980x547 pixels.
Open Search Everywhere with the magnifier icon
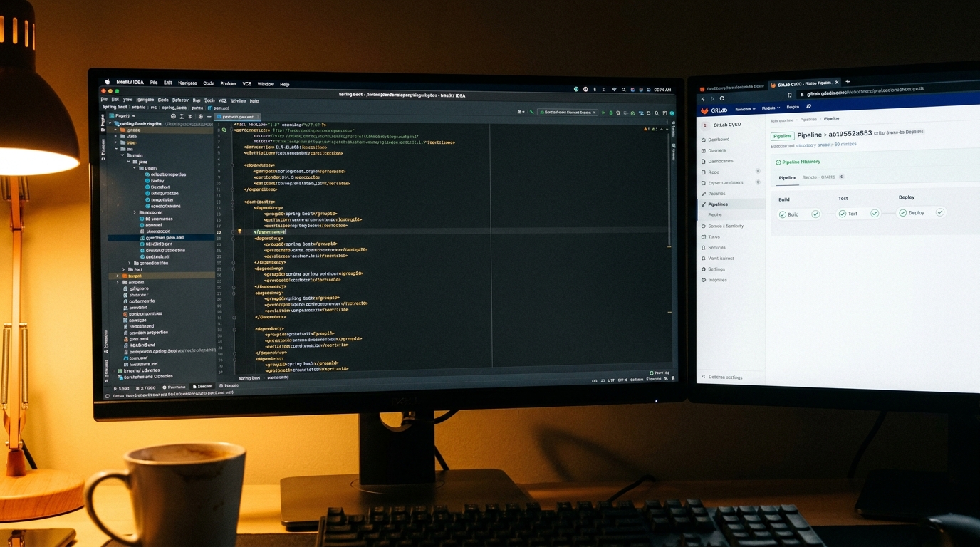657,113
